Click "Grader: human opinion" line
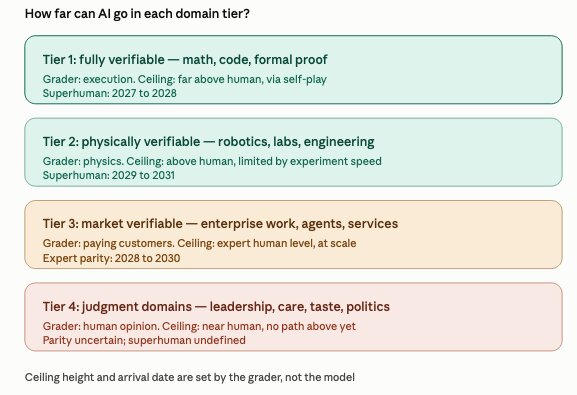 [199, 326]
